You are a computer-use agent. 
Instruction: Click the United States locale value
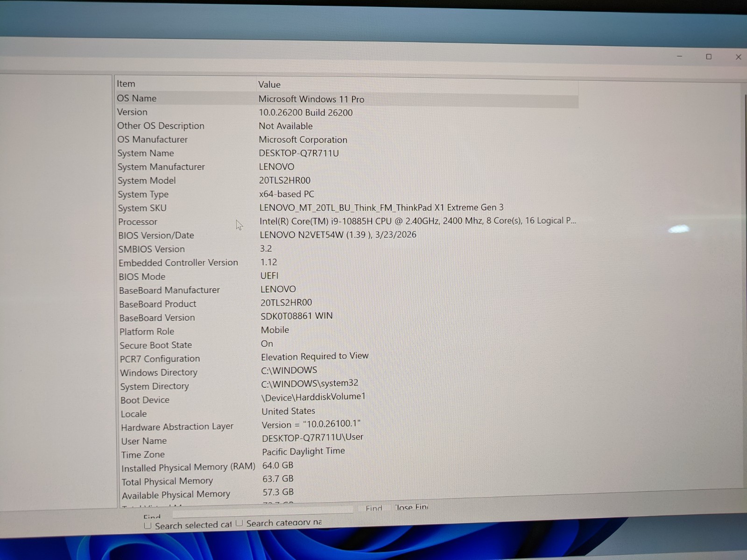pyautogui.click(x=288, y=411)
